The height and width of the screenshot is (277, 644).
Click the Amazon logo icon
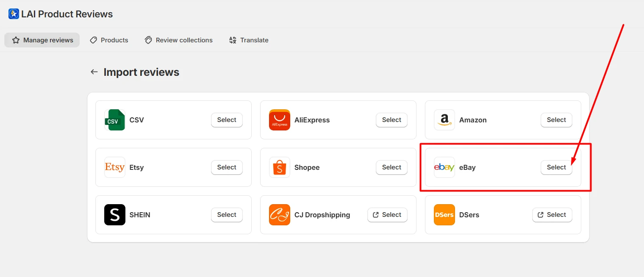tap(444, 120)
